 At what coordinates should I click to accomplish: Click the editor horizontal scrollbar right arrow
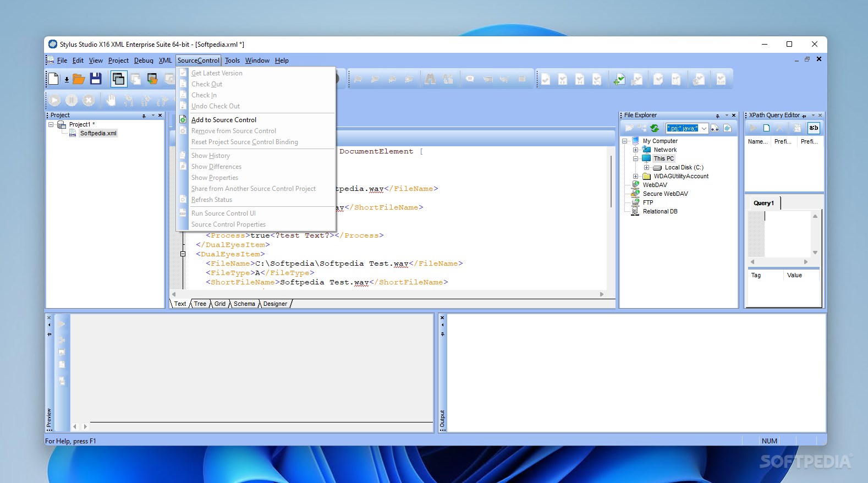click(x=601, y=294)
